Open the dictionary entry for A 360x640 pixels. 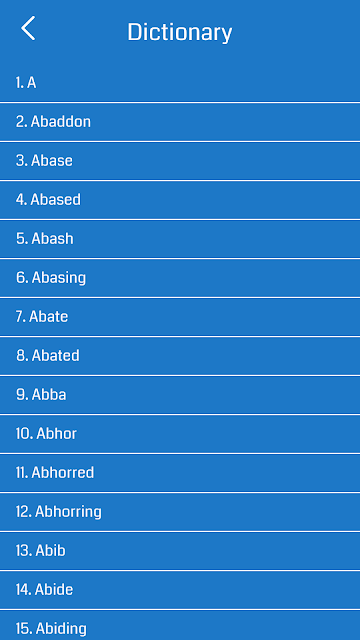click(180, 83)
